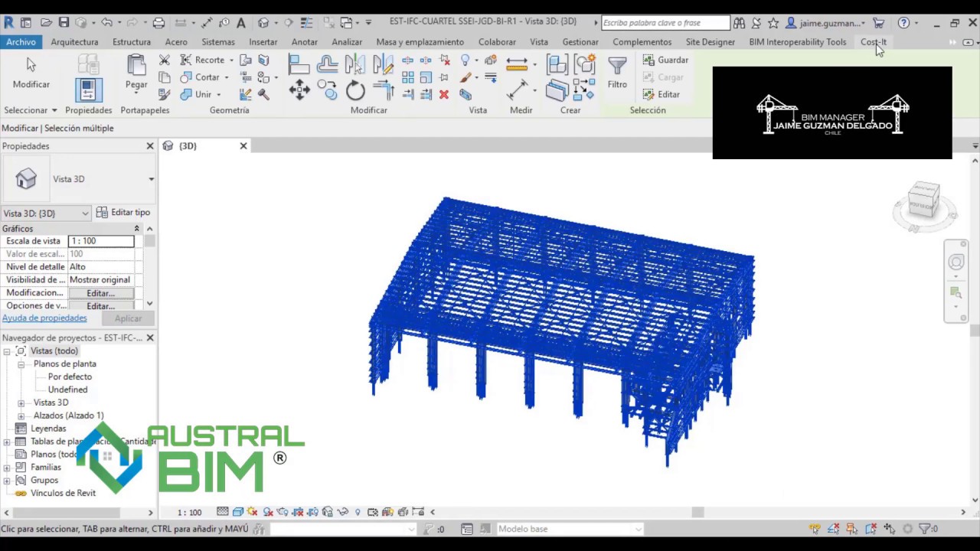The width and height of the screenshot is (980, 551).
Task: Expand the Vistas 3D tree node
Action: (x=21, y=403)
